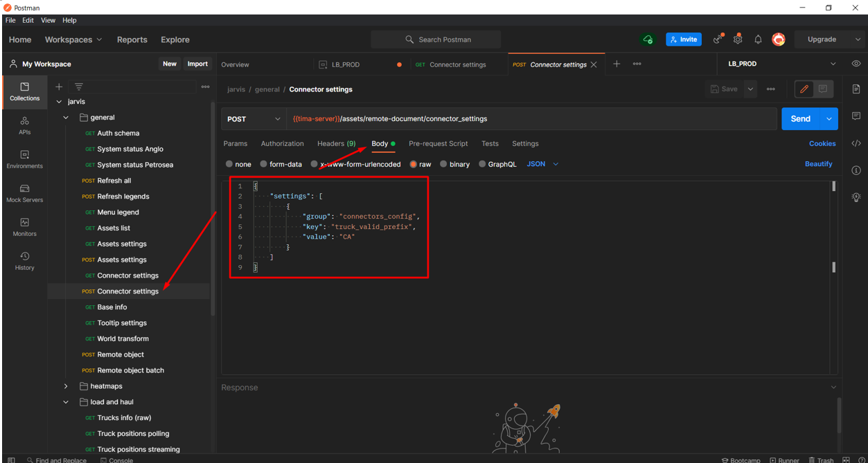Collapse the jarvis collection
The height and width of the screenshot is (463, 868).
pos(59,102)
